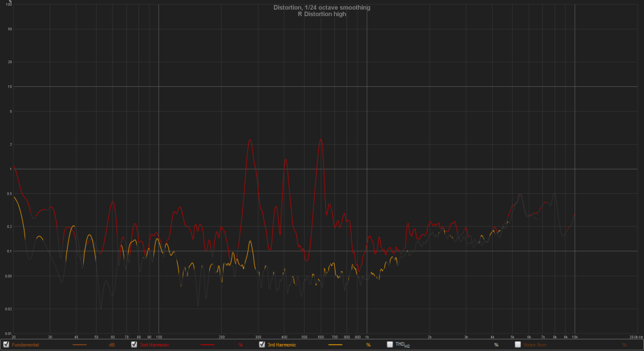Select the Fundamental legend label
The height and width of the screenshot is (351, 644).
point(26,345)
